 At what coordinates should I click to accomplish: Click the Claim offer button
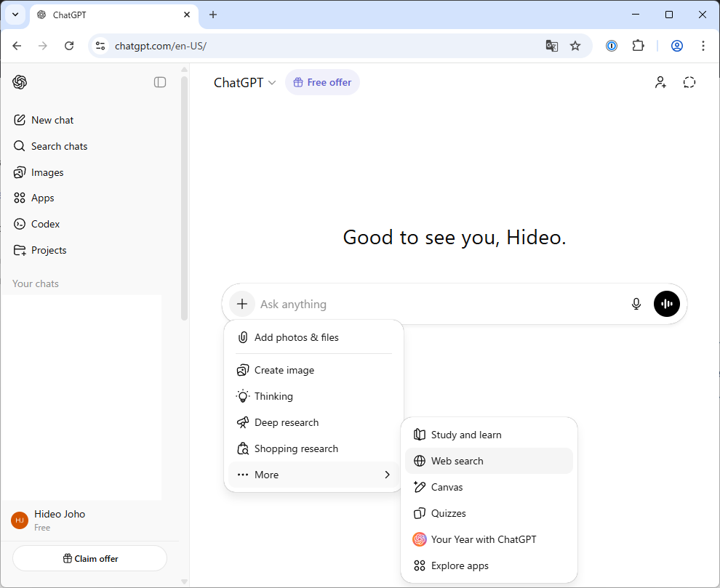pos(90,559)
